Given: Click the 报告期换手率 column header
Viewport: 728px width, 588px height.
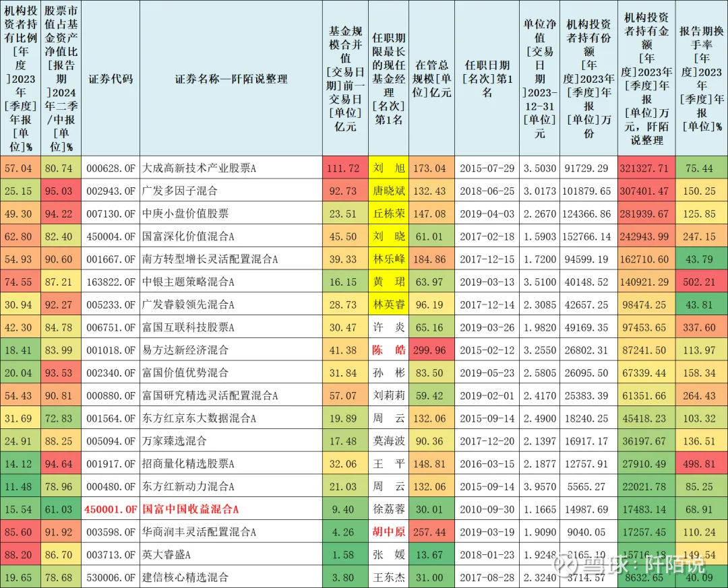Looking at the screenshot, I should pos(701,79).
